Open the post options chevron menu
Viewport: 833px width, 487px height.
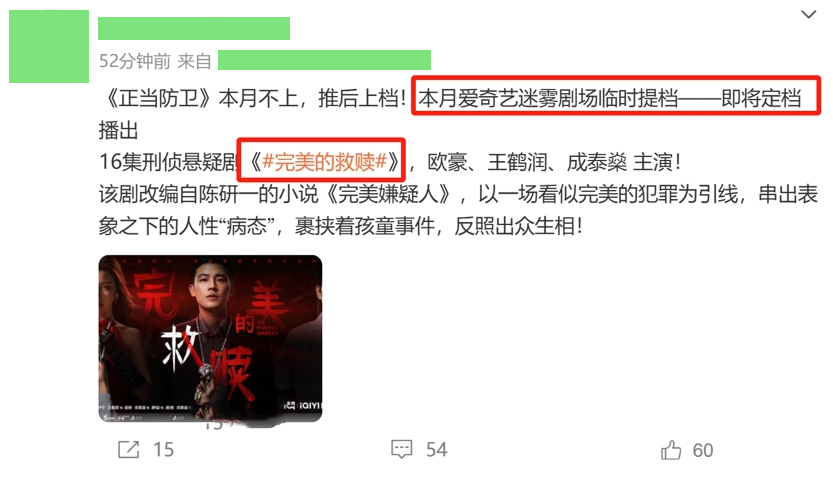[x=808, y=15]
